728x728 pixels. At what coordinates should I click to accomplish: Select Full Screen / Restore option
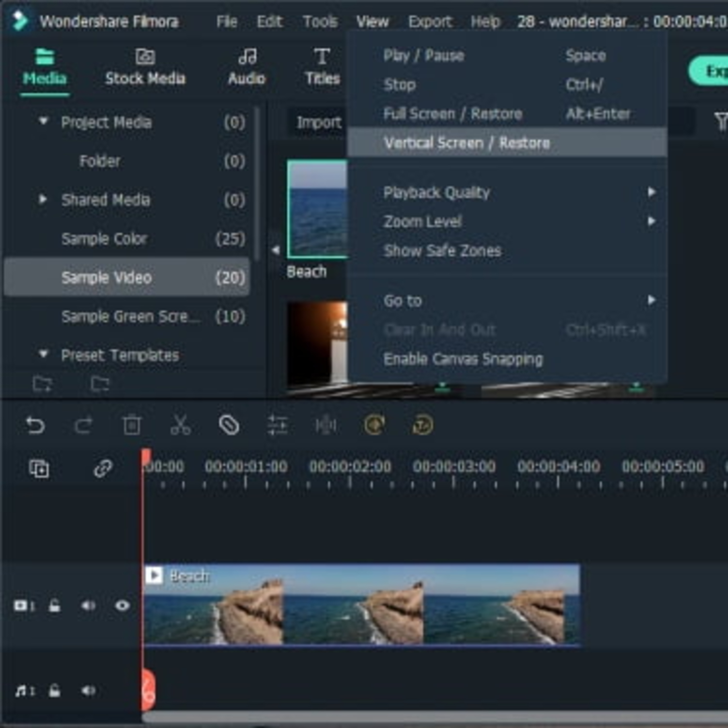(x=507, y=113)
